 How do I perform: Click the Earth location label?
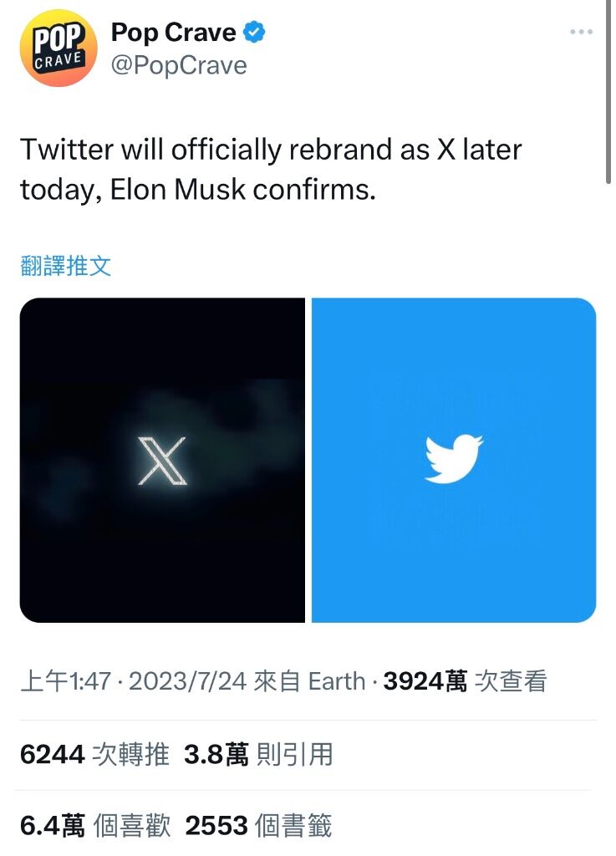337,681
